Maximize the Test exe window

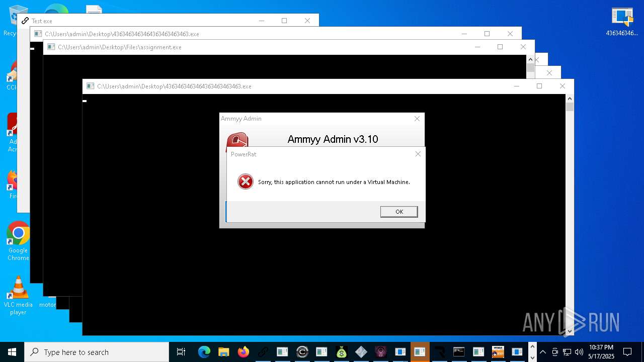[284, 21]
